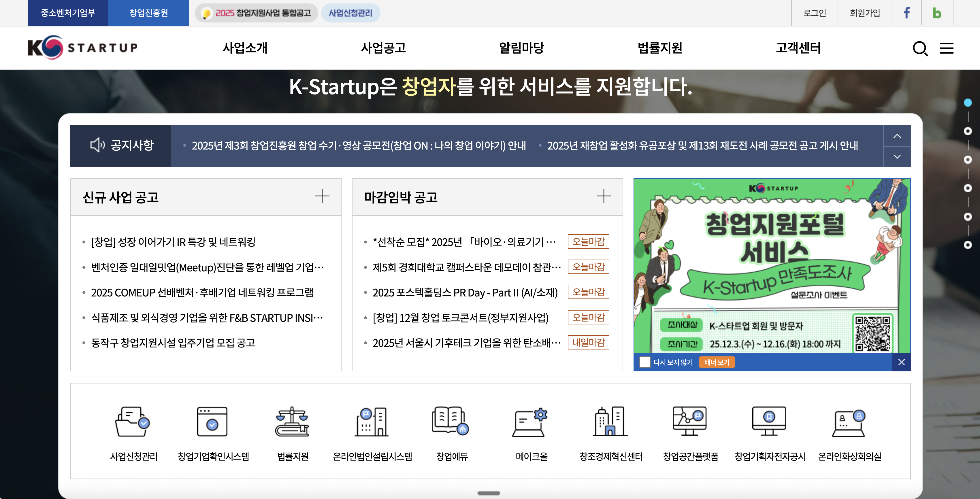980x499 pixels.
Task: Open the 온라인법인설립시스템 building icon
Action: 372,422
